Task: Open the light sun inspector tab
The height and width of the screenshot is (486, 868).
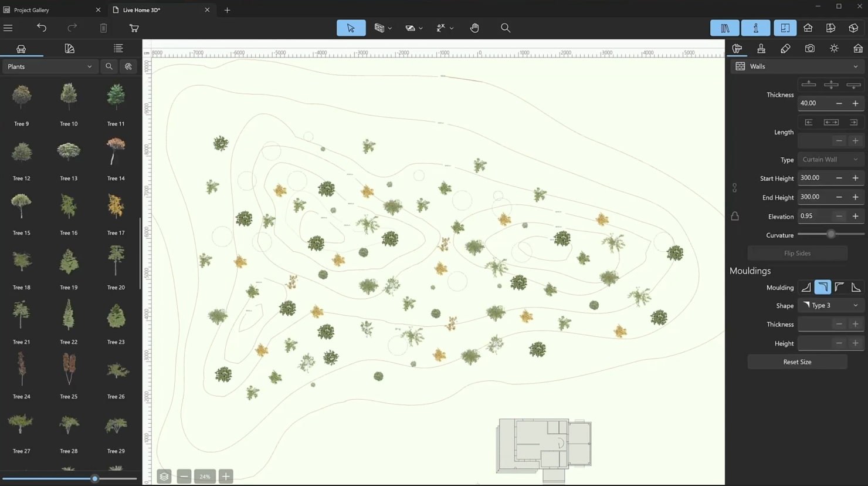Action: click(x=834, y=49)
